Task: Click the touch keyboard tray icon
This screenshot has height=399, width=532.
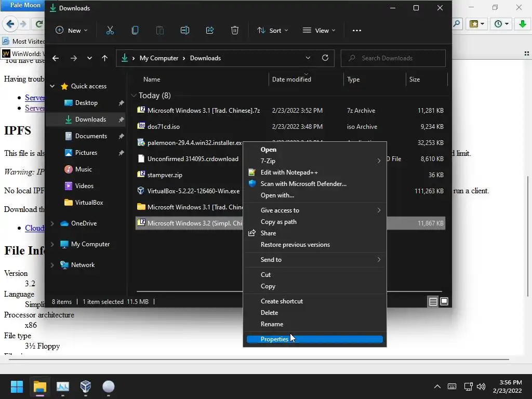Action: pyautogui.click(x=452, y=387)
